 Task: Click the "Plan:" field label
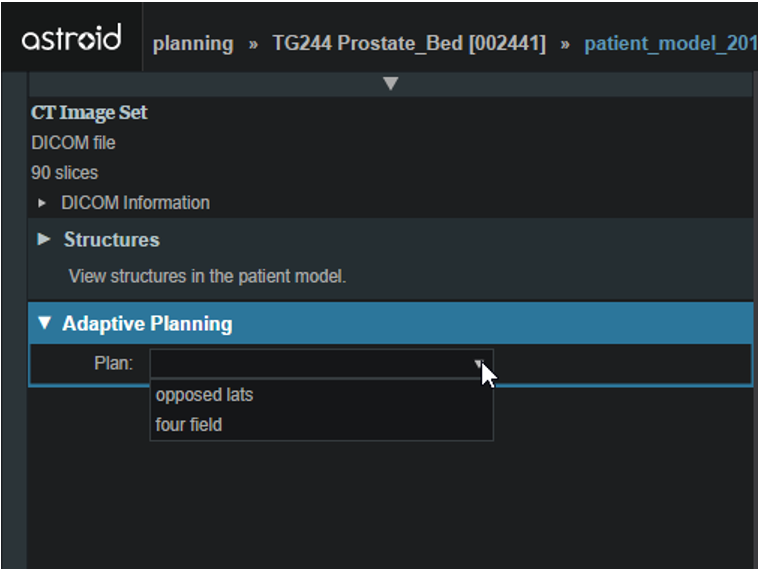113,364
